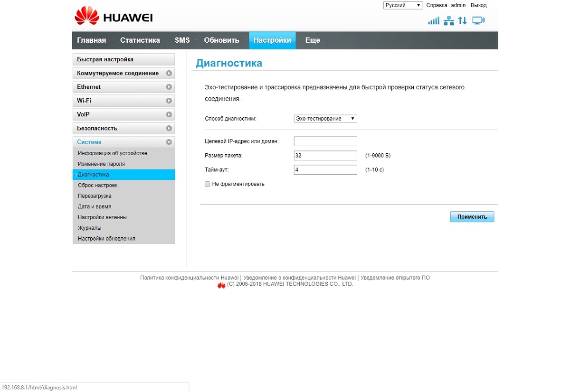Open the SMS tab

[182, 40]
